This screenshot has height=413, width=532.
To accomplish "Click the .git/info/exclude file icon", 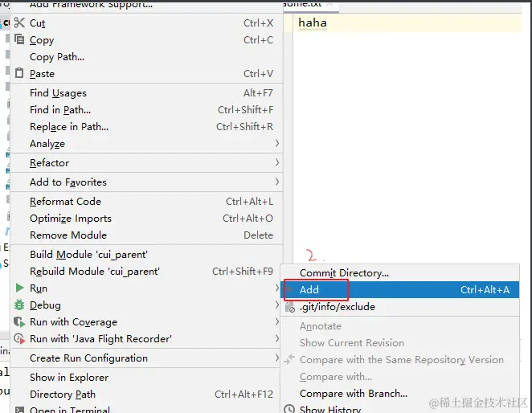I will tap(290, 307).
